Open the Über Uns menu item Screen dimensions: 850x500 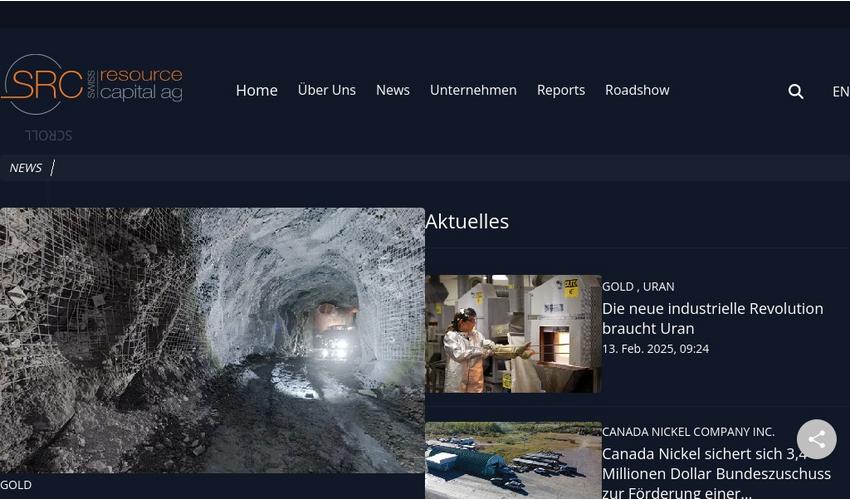326,90
